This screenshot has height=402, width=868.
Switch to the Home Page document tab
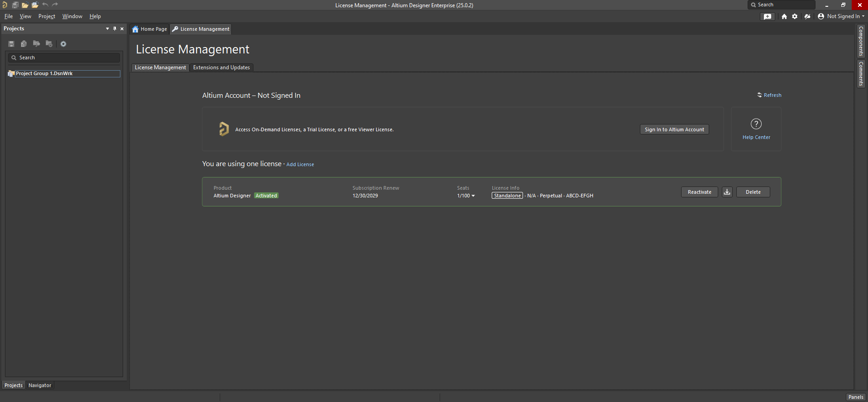click(149, 29)
